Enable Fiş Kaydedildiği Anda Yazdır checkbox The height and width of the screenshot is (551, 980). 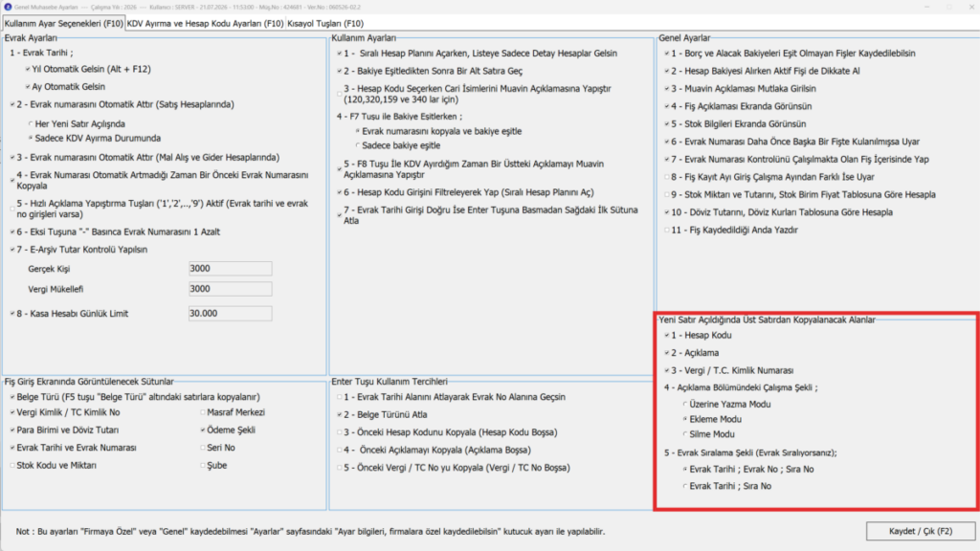[x=667, y=230]
